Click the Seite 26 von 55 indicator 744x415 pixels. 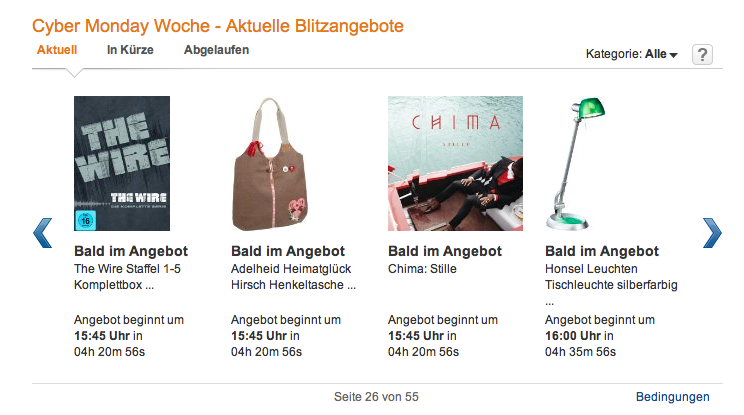point(376,397)
